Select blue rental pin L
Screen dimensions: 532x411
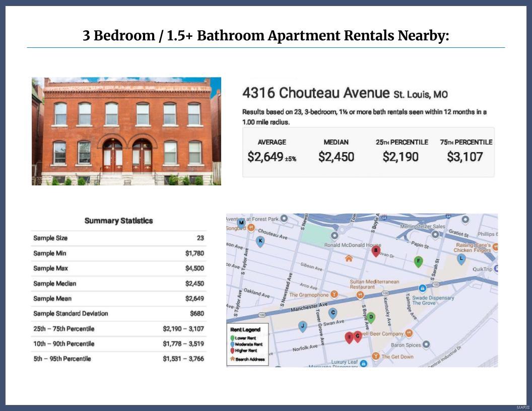click(461, 259)
